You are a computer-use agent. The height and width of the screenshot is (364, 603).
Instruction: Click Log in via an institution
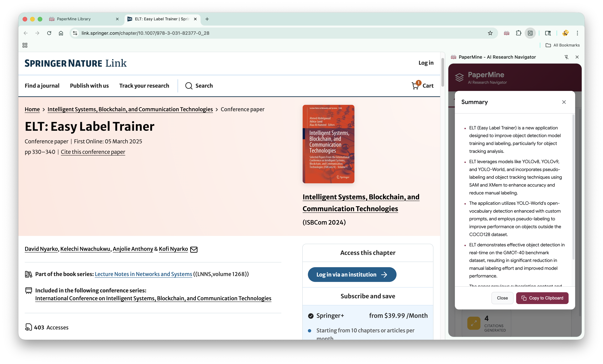[x=352, y=274]
